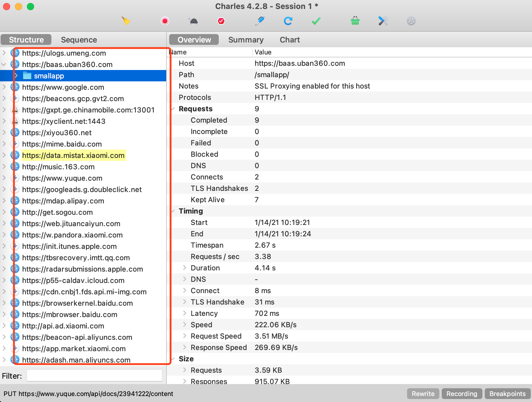Image resolution: width=532 pixels, height=402 pixels.
Task: Select https://beacon-api.aliyuncs.com host
Action: [77, 337]
